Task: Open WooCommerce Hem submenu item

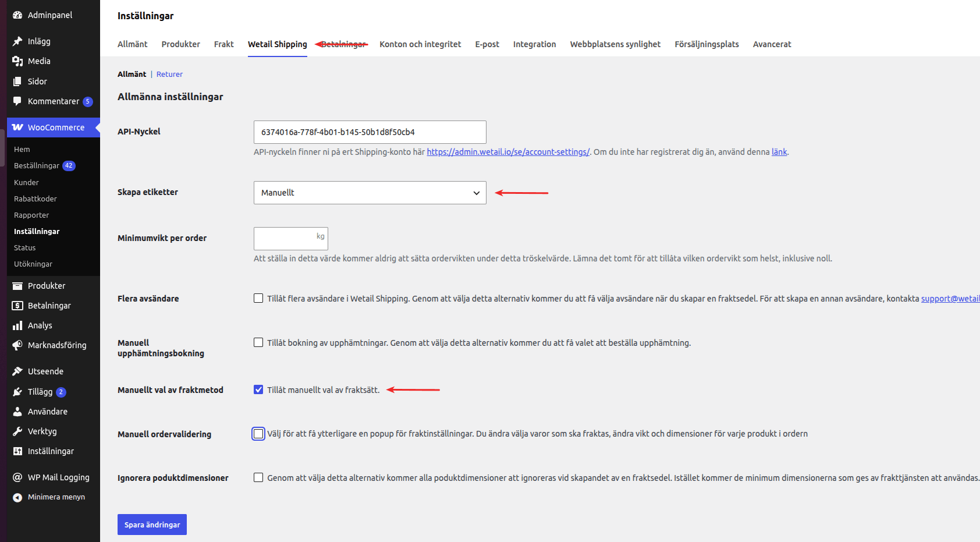Action: 22,150
